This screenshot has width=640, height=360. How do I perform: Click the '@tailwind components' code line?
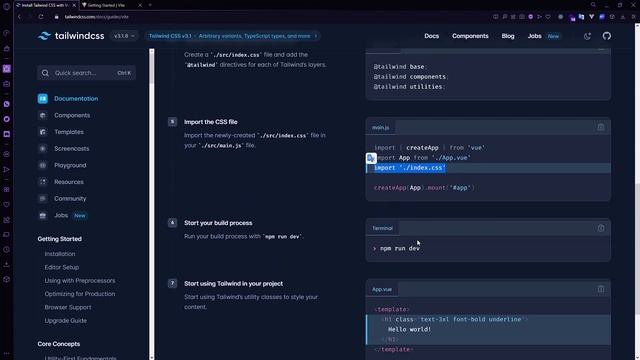(x=410, y=77)
